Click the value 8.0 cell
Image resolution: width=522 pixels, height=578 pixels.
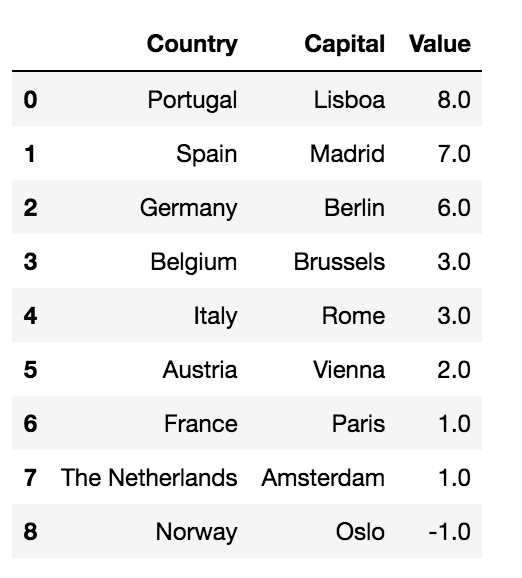tap(454, 100)
